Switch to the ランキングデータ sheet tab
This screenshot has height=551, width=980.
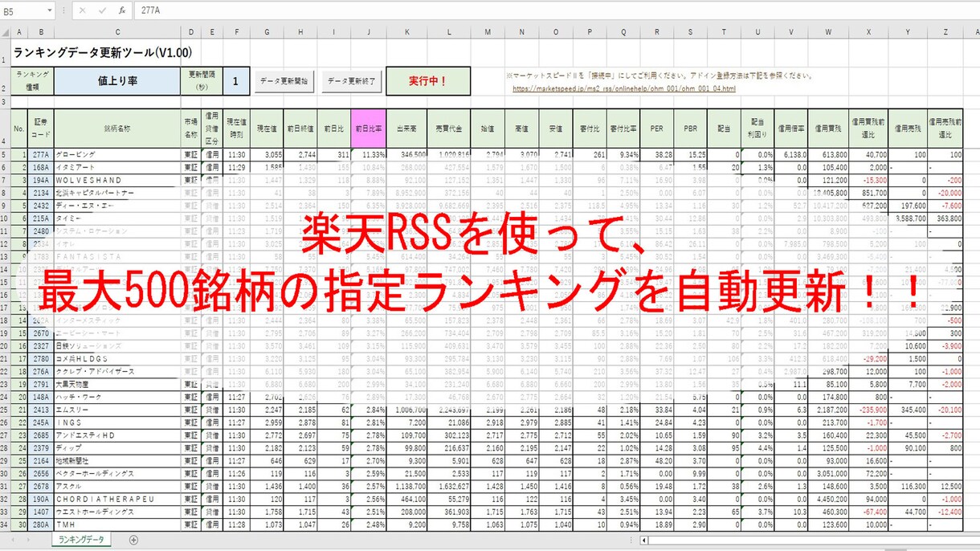[x=81, y=540]
